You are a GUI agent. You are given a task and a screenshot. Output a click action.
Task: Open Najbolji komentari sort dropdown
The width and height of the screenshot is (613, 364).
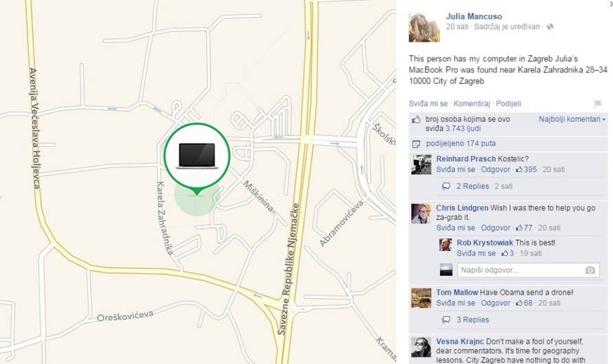coord(572,119)
